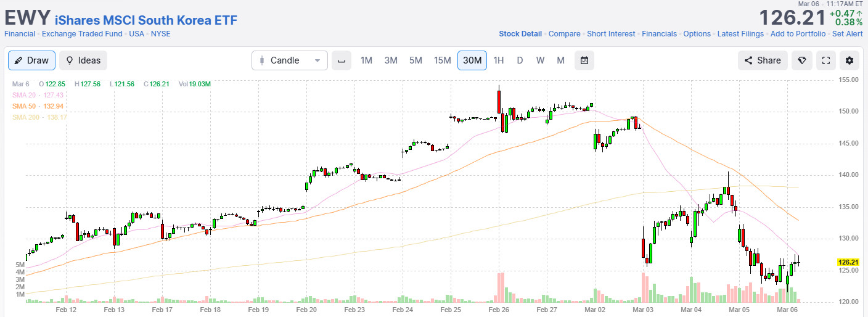Screen dimensions: 868x317
Task: Open the Ideas lightbulb panel
Action: [83, 60]
